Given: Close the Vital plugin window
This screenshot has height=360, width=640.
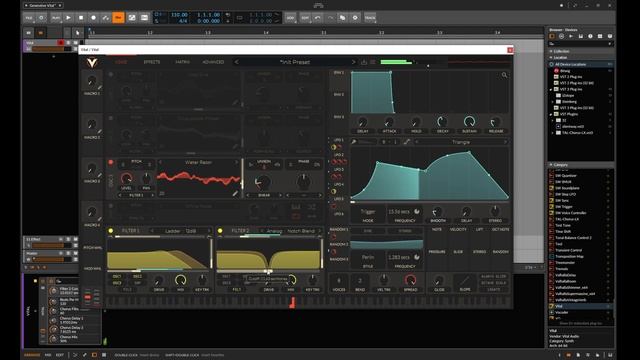Looking at the screenshot, I should click(510, 50).
